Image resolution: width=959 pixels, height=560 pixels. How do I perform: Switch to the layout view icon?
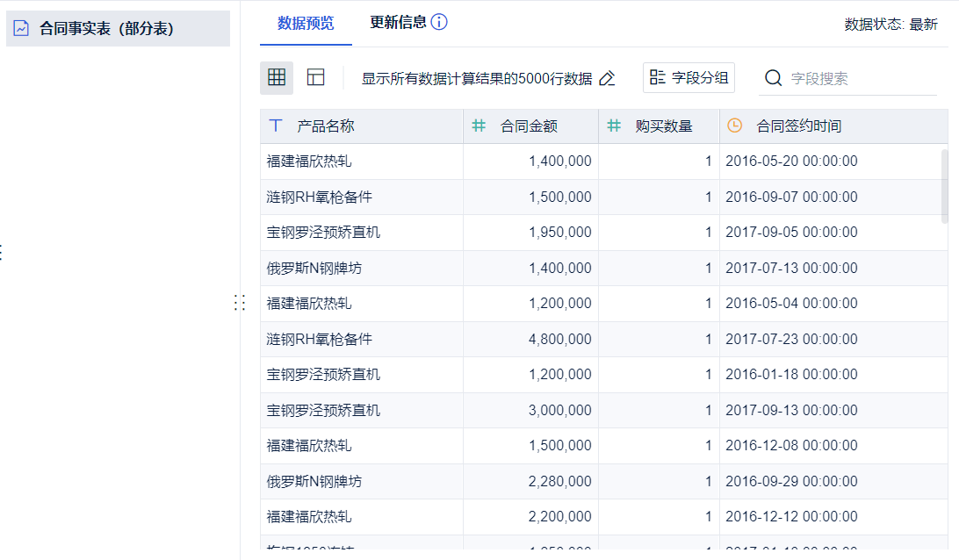(315, 77)
